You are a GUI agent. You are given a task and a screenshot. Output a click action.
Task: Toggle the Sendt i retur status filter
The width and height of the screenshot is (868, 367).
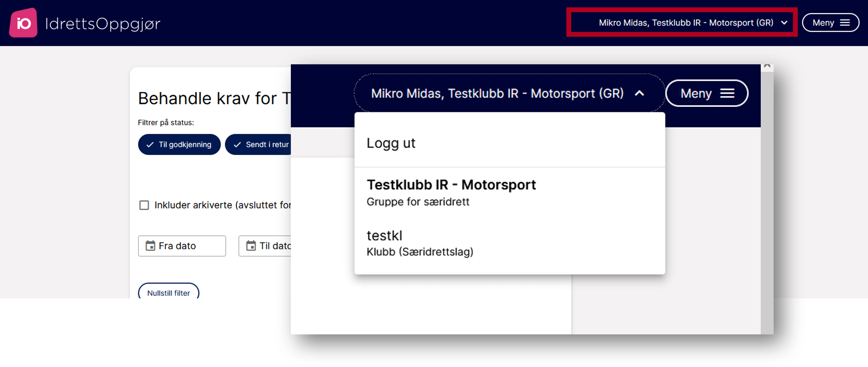(x=258, y=145)
